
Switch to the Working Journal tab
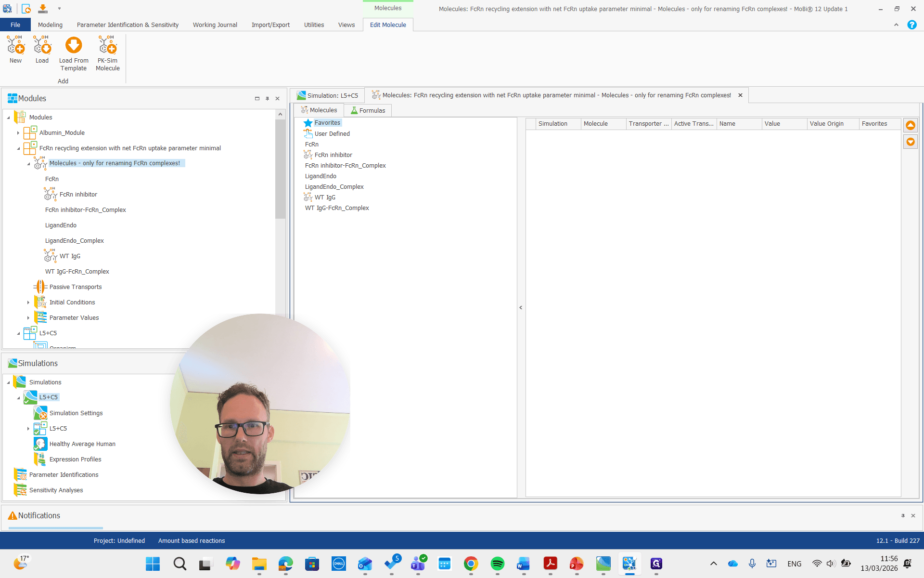click(x=215, y=25)
